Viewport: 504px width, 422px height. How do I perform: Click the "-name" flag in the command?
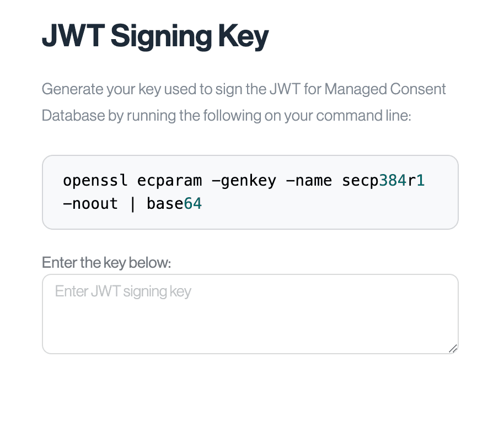pyautogui.click(x=309, y=180)
